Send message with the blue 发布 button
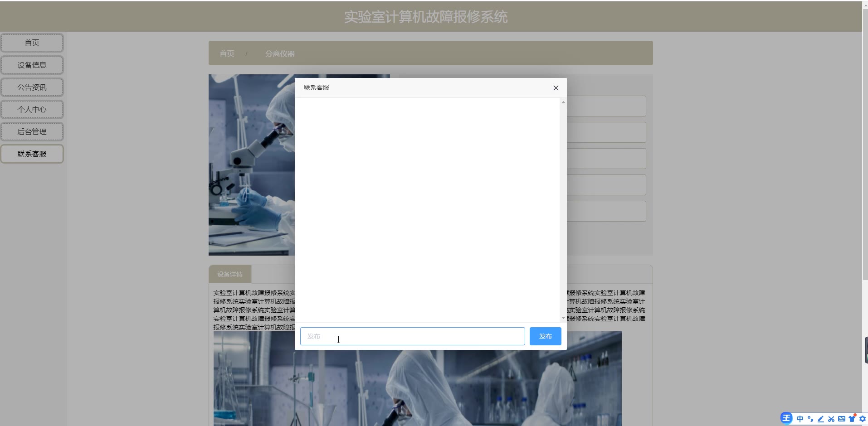868x426 pixels. [x=545, y=336]
